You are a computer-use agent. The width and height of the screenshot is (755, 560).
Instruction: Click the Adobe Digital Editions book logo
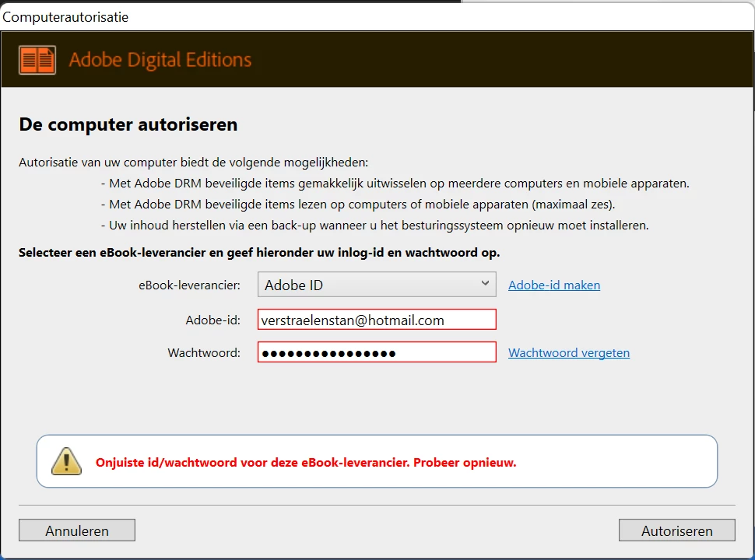tap(37, 60)
